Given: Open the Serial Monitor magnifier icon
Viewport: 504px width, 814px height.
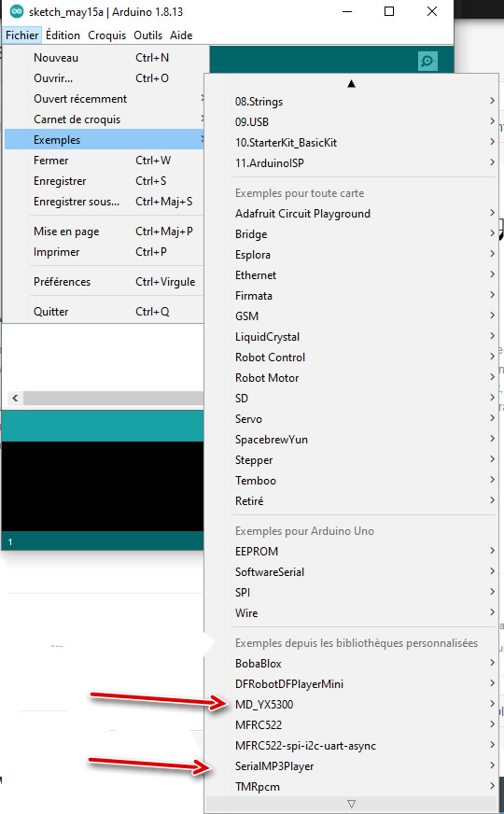Looking at the screenshot, I should 427,62.
